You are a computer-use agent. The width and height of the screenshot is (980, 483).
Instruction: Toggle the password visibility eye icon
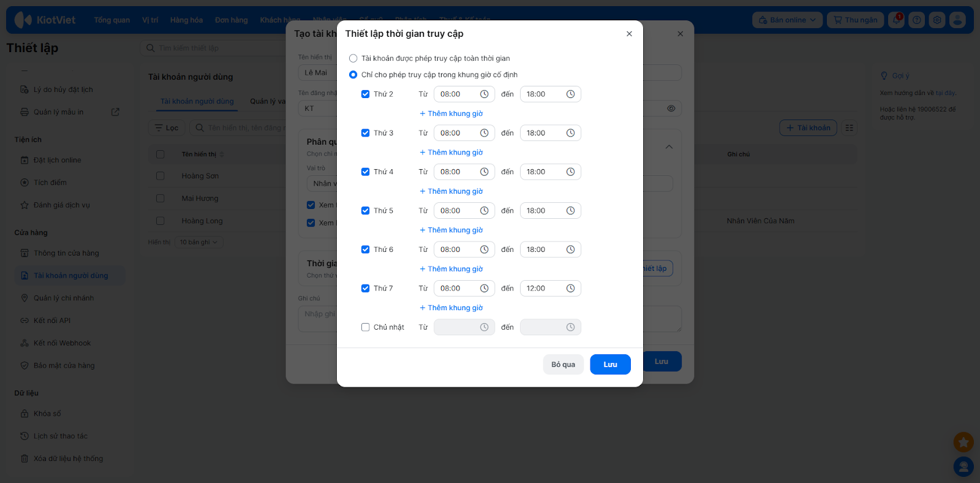(671, 108)
